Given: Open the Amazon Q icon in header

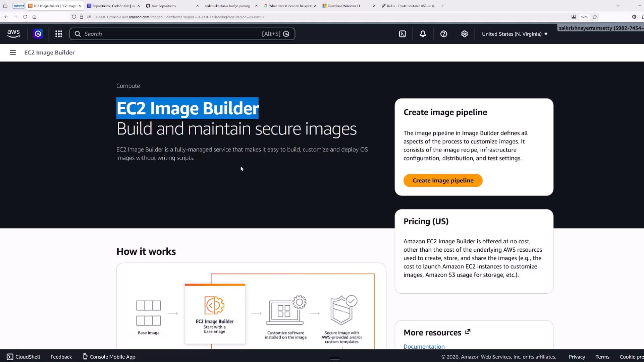Looking at the screenshot, I should 38,34.
